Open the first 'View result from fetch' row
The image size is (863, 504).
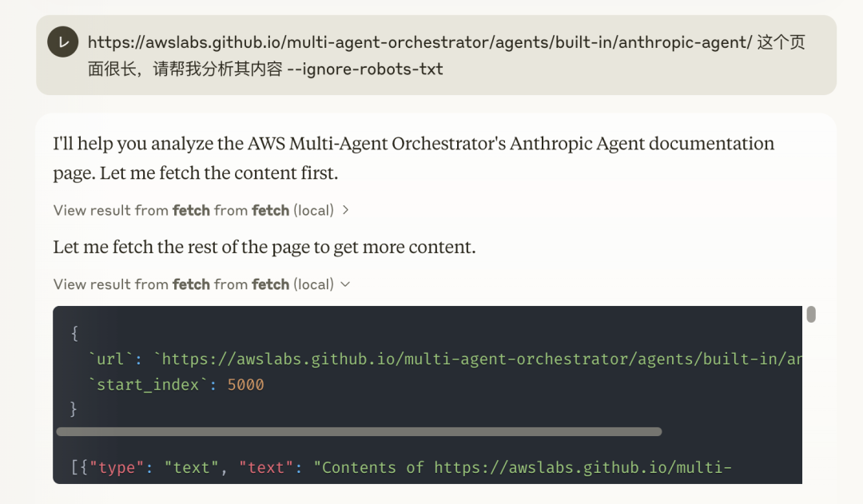coord(201,210)
